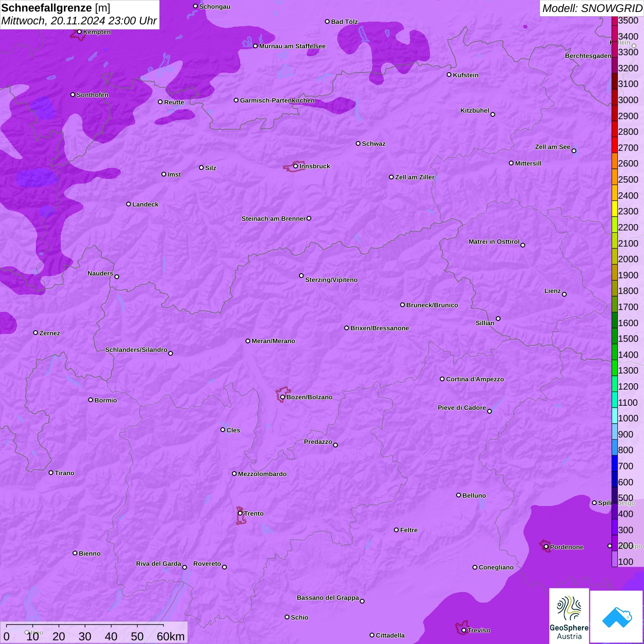Click the 'Garmisch-Partenkirchen' label
The height and width of the screenshot is (644, 644).
click(x=277, y=100)
